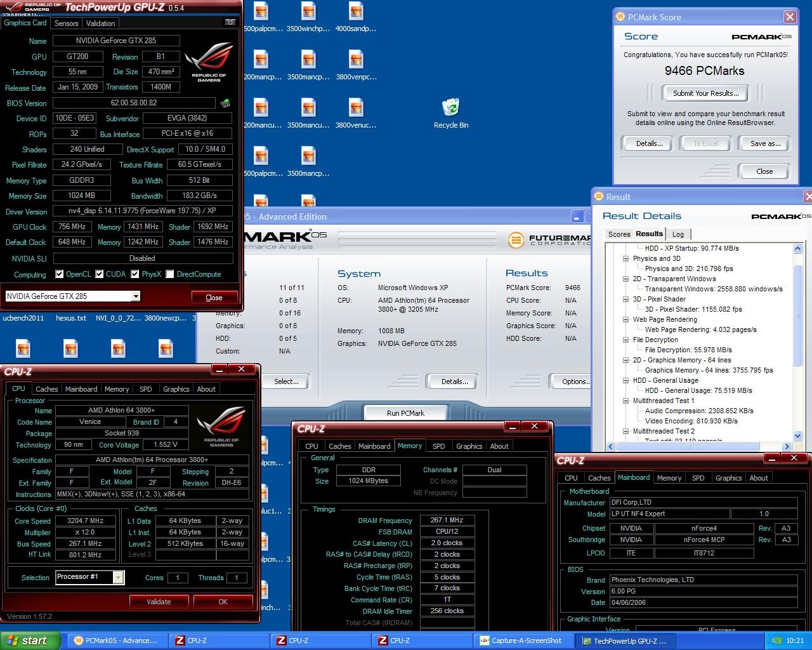
Task: Click Save as... in PCMark Score
Action: pyautogui.click(x=765, y=143)
